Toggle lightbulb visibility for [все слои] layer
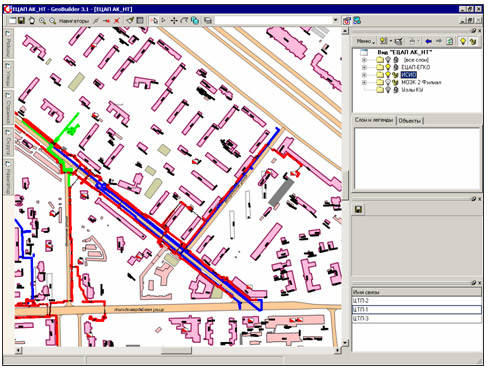Image resolution: width=488 pixels, height=371 pixels. (x=388, y=60)
